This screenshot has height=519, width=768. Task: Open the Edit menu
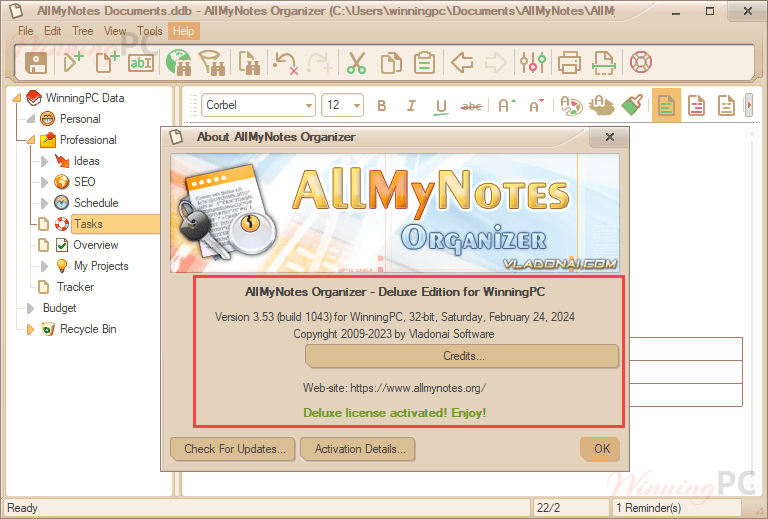[x=52, y=31]
